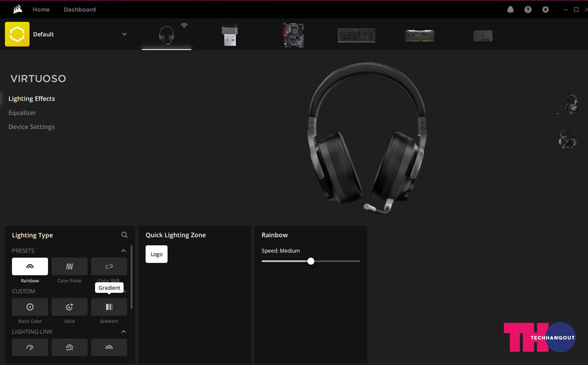588x365 pixels.
Task: Go to the Dashboard tab
Action: click(x=80, y=9)
